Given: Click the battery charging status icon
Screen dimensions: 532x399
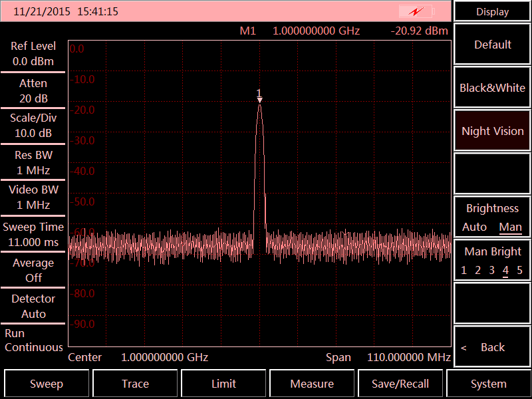Looking at the screenshot, I should pyautogui.click(x=416, y=11).
